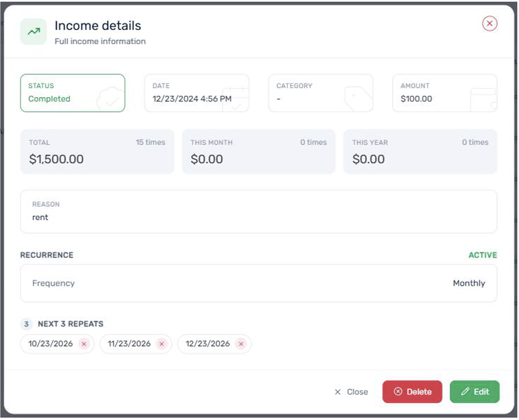Click the Date card showing 12/23/2024
The image size is (519, 420).
pyautogui.click(x=197, y=93)
